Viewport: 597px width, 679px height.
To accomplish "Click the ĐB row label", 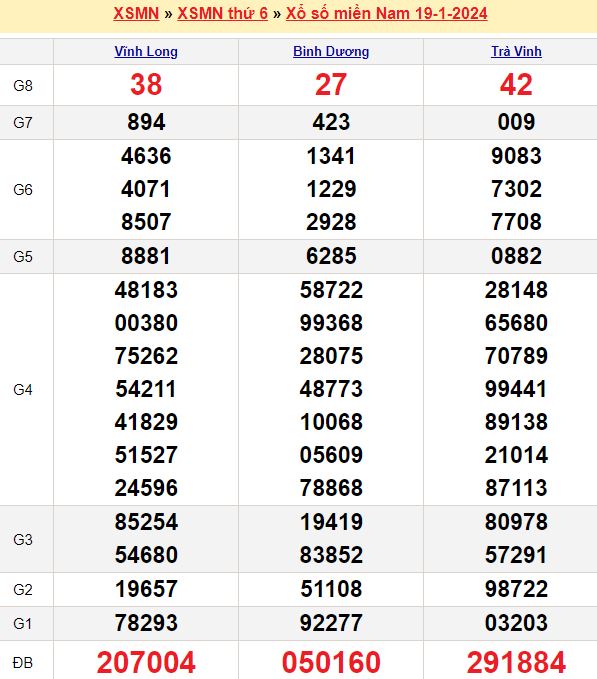I will tap(23, 663).
